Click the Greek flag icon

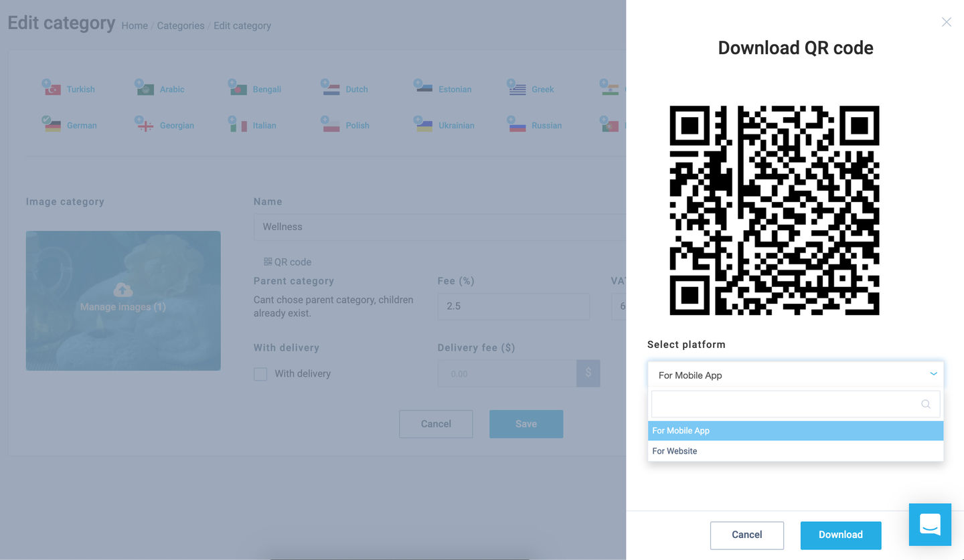(x=517, y=89)
